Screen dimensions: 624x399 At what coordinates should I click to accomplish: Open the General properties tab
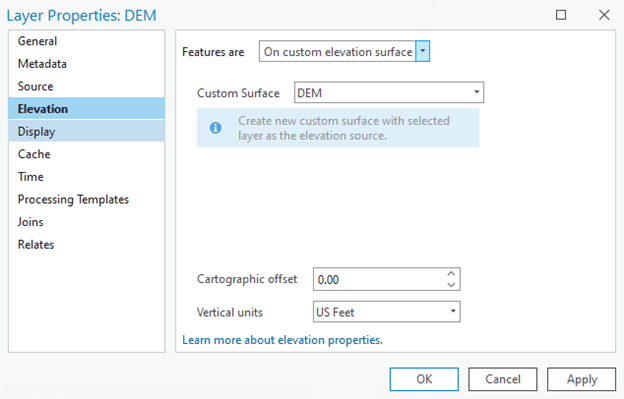(x=86, y=41)
